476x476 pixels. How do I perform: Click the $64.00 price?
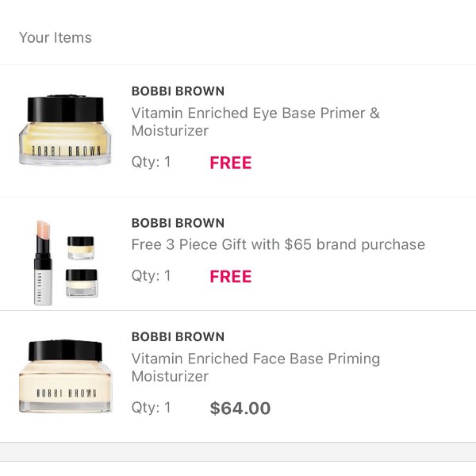[x=240, y=408]
